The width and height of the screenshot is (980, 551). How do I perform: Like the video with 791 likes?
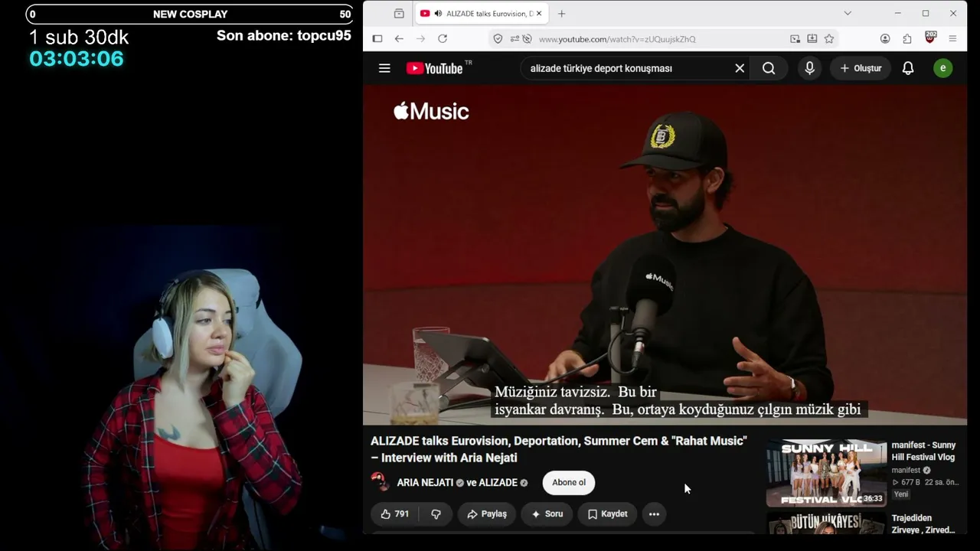click(395, 514)
